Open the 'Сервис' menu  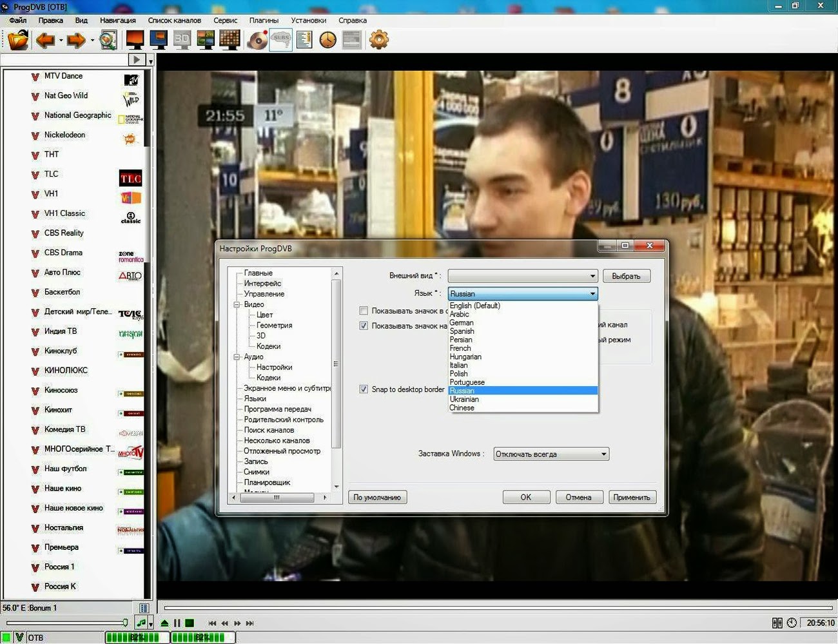(226, 20)
